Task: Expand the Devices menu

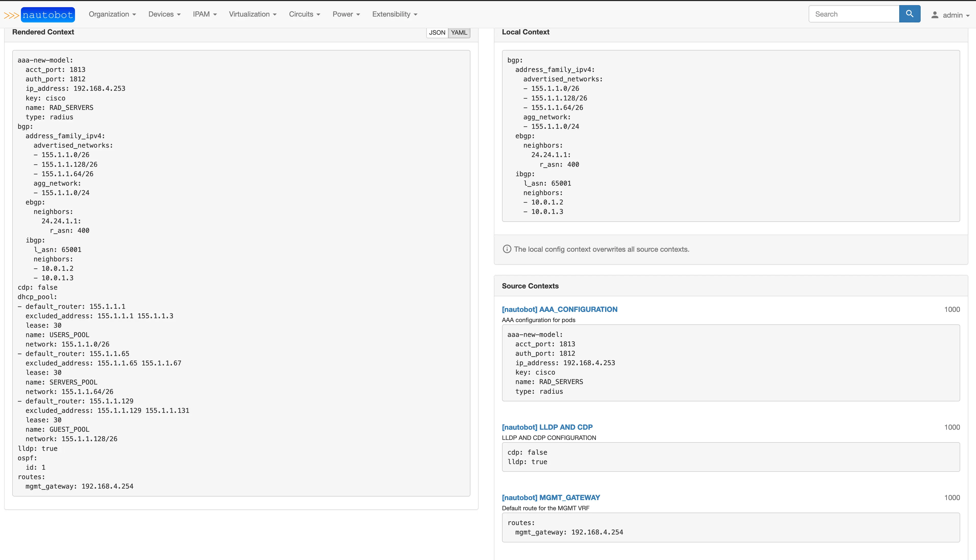Action: 164,14
